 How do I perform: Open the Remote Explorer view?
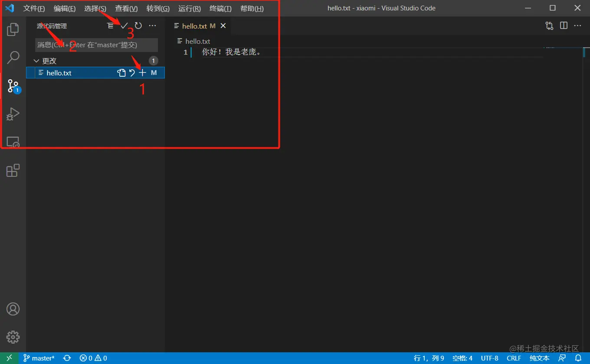coord(13,142)
